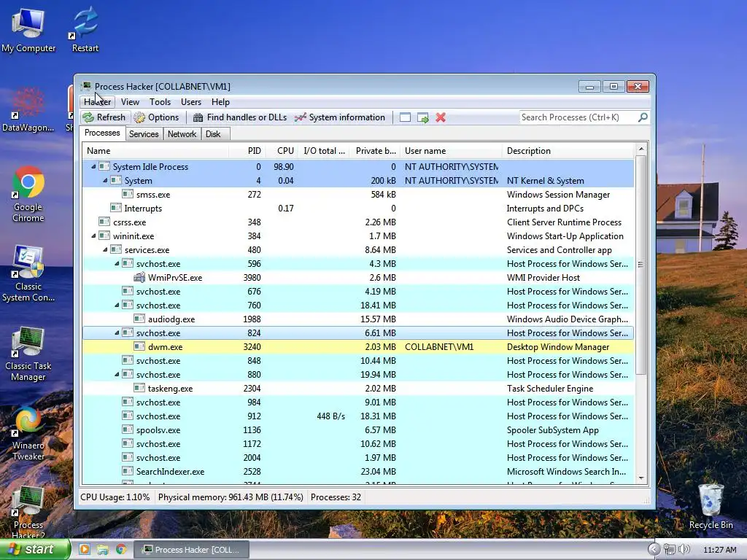Viewport: 747px width, 560px height.
Task: Click the red X terminate icon
Action: [x=441, y=117]
